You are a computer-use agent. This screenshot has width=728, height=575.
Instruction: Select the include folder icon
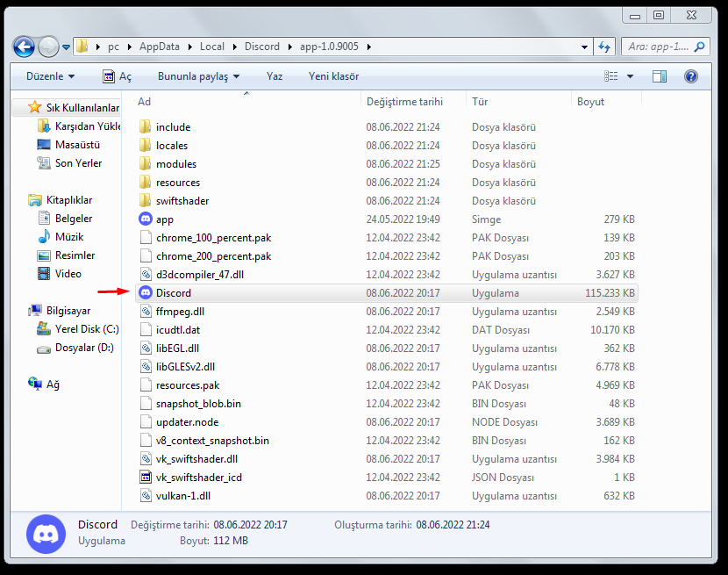pos(146,127)
